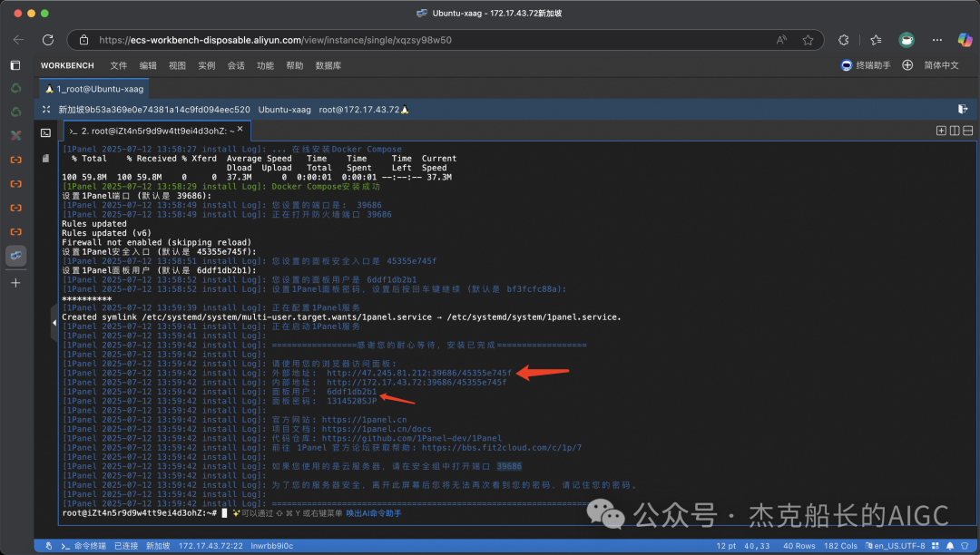Open the 实例 menu
This screenshot has height=555, width=980.
(207, 65)
